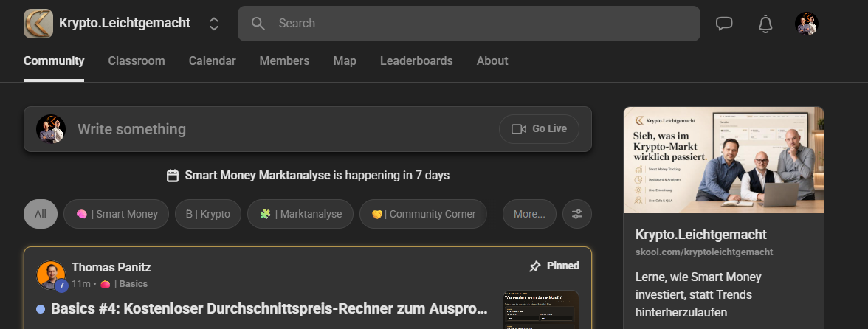Open the Members tab

pyautogui.click(x=285, y=60)
